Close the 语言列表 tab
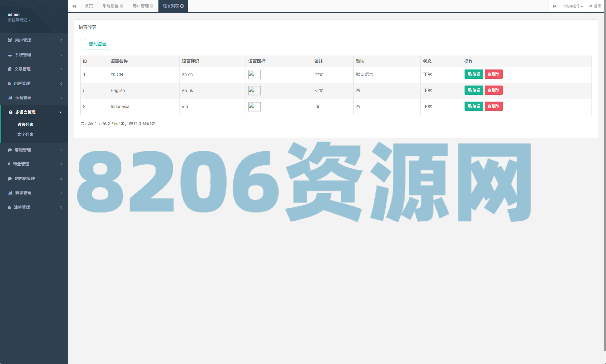This screenshot has width=606, height=364. tap(182, 6)
